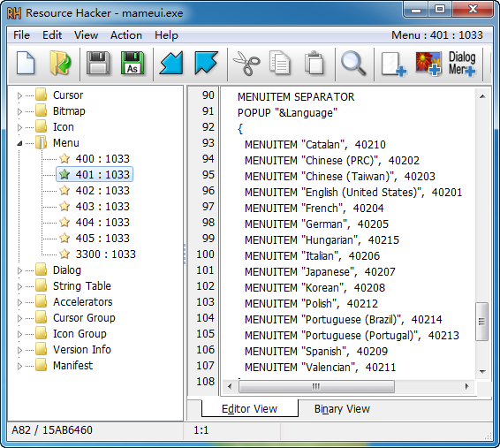Image resolution: width=500 pixels, height=448 pixels.
Task: Click the horizontal scrollbar thumb in the editor
Action: (316, 386)
